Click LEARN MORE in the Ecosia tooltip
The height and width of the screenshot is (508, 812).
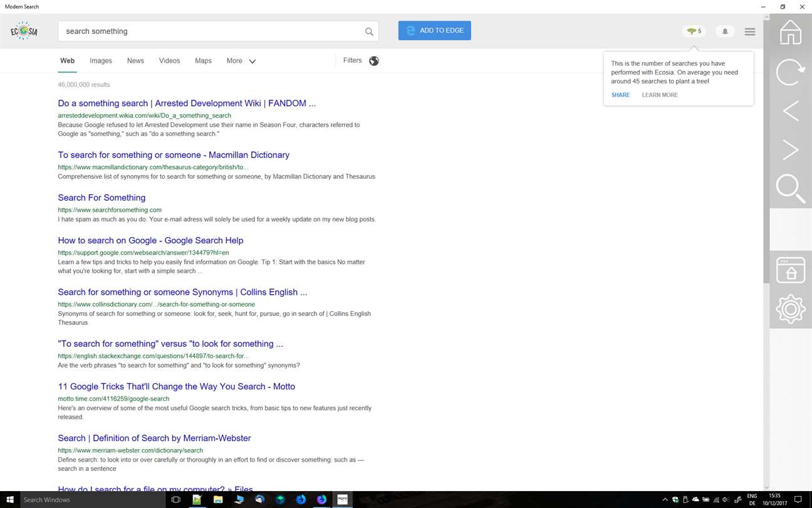[660, 95]
